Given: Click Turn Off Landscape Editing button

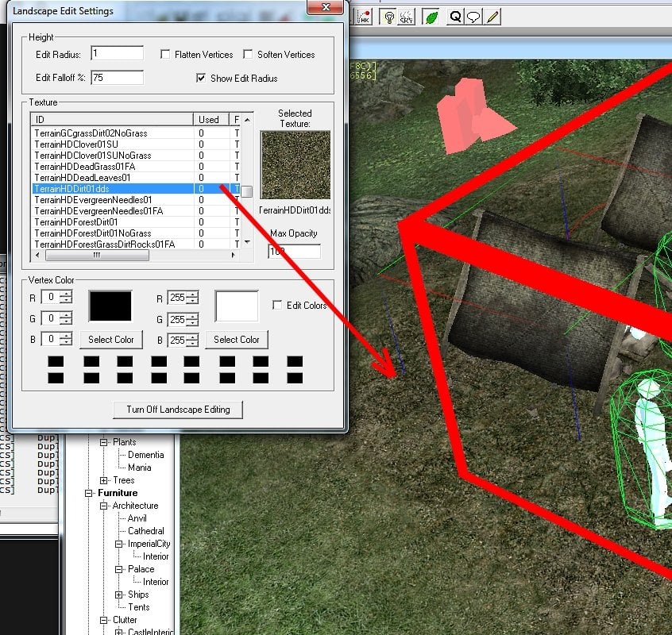Looking at the screenshot, I should [178, 410].
